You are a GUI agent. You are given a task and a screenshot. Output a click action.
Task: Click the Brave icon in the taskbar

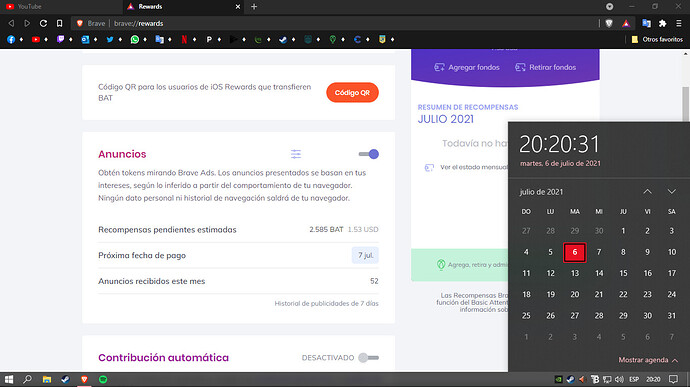(84, 380)
